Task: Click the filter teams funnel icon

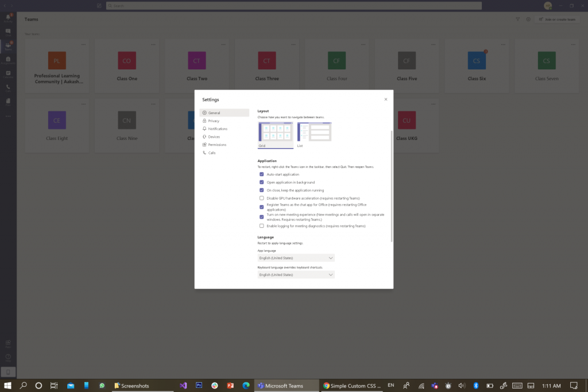Action: (517, 20)
